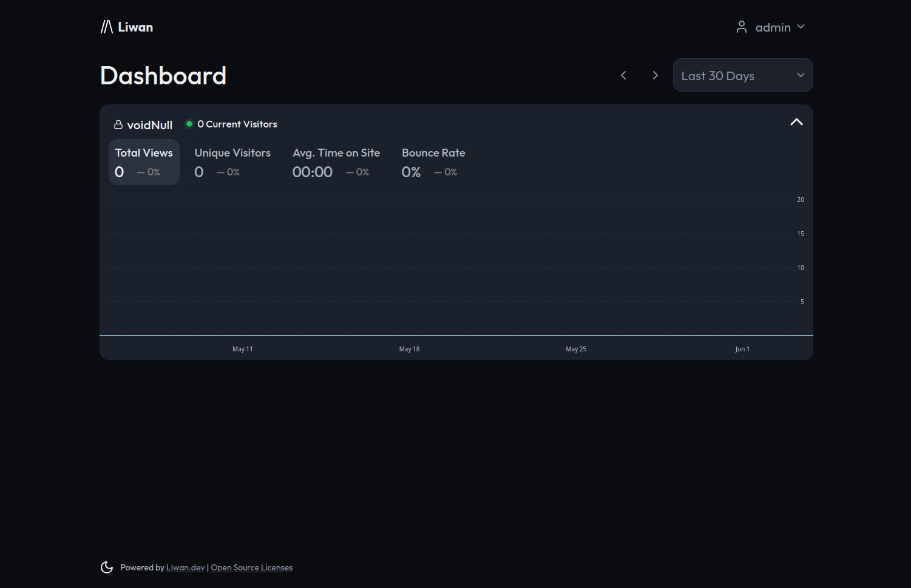Open the Last 30 Days dropdown
The height and width of the screenshot is (588, 911).
[x=742, y=75]
